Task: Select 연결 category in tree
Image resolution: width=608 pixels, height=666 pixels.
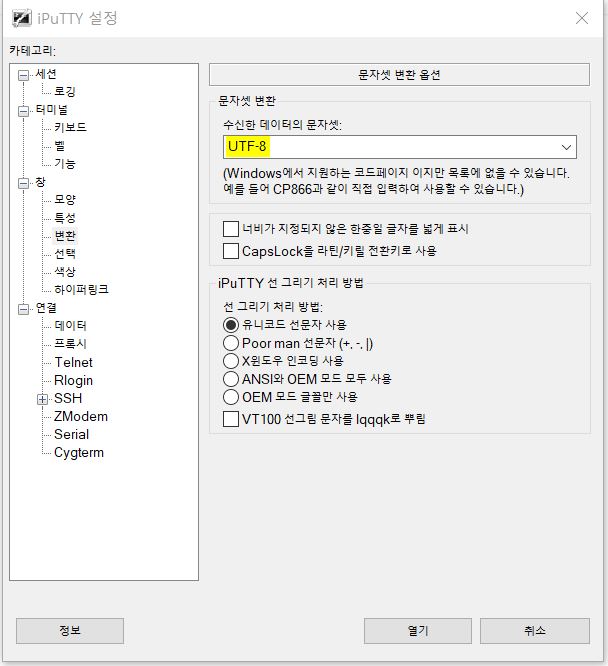Action: [46, 308]
